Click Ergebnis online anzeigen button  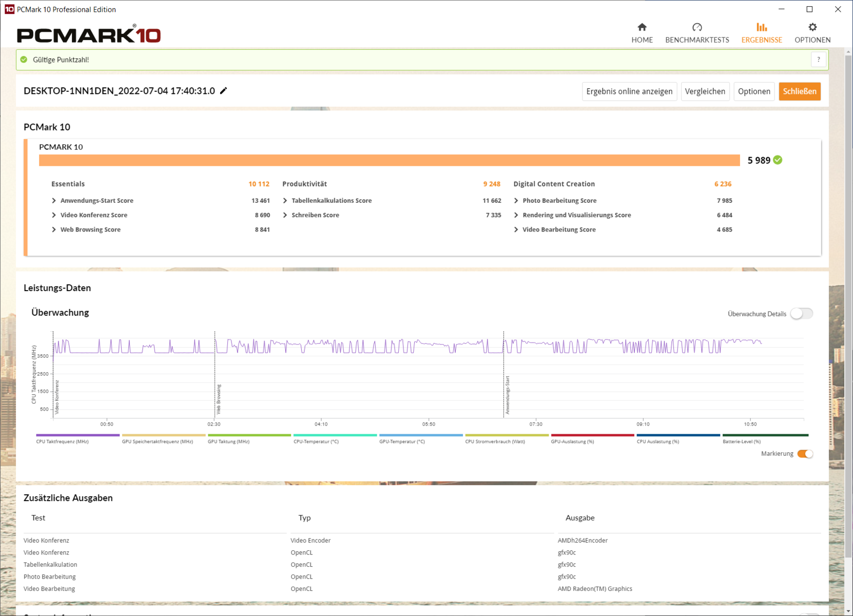[629, 91]
